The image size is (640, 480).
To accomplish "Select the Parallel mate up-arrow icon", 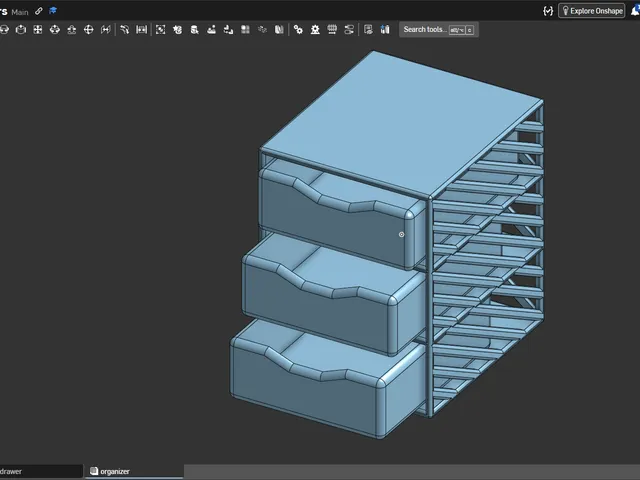I will click(x=72, y=29).
